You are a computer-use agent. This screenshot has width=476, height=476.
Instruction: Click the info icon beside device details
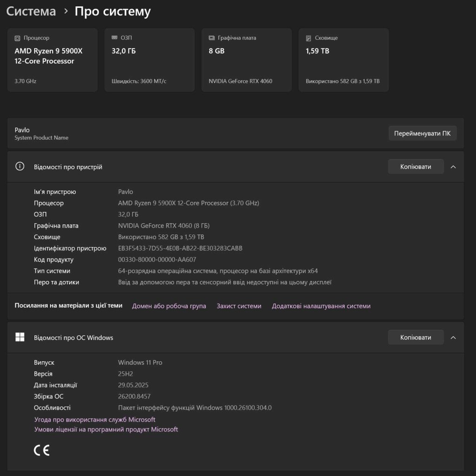point(20,166)
